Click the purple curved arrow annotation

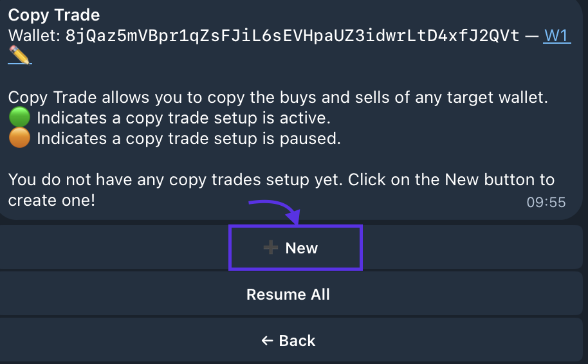[275, 210]
